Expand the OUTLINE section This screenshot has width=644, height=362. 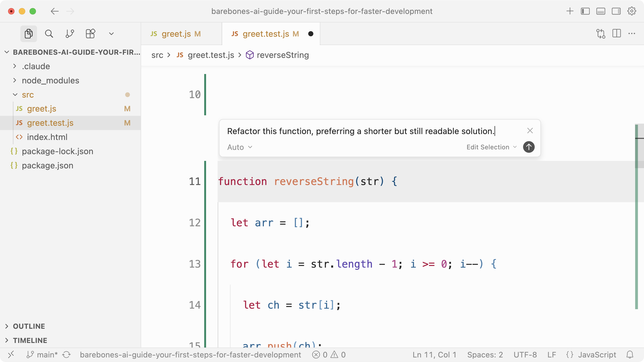pos(29,326)
